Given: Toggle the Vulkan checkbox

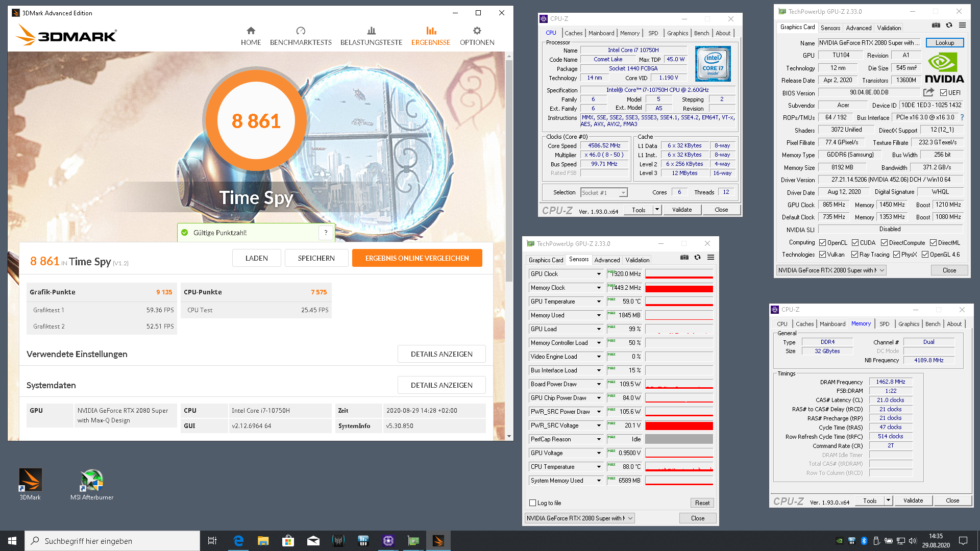Looking at the screenshot, I should [822, 255].
